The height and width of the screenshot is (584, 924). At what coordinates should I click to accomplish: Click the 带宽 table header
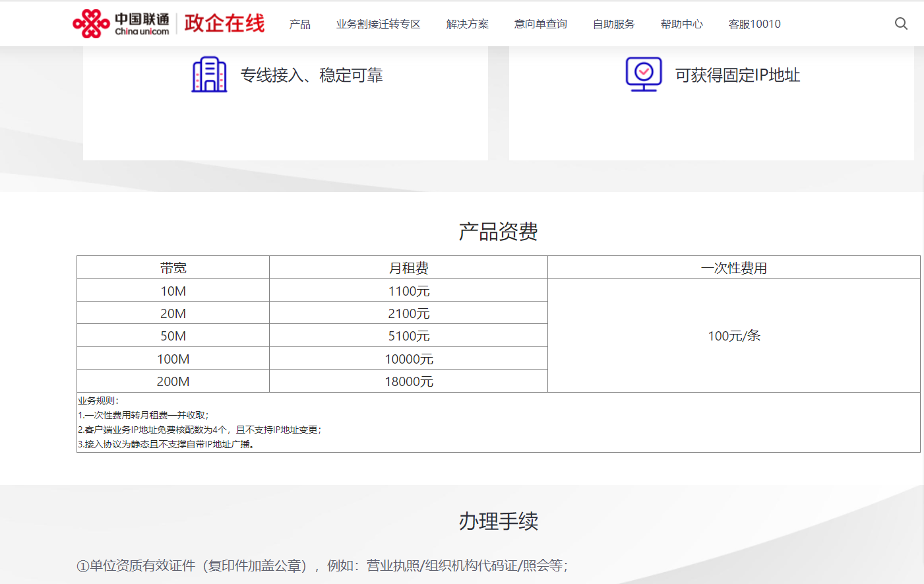[173, 268]
